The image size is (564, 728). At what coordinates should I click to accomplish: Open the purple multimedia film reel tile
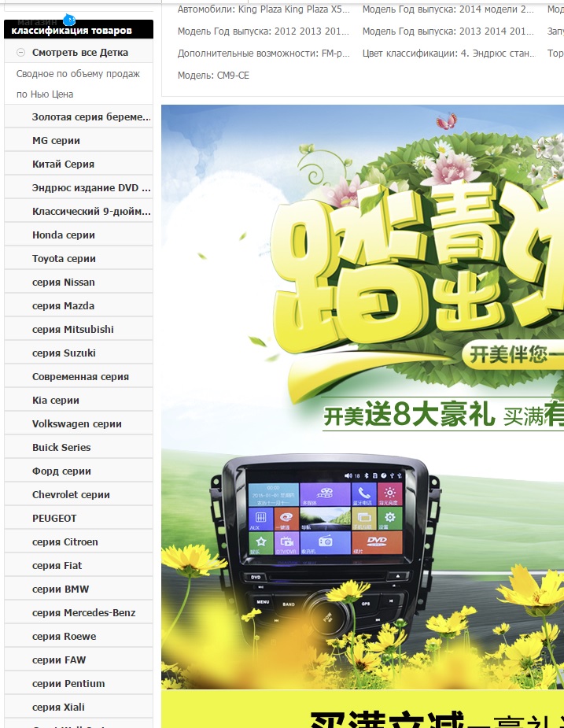[x=325, y=495]
